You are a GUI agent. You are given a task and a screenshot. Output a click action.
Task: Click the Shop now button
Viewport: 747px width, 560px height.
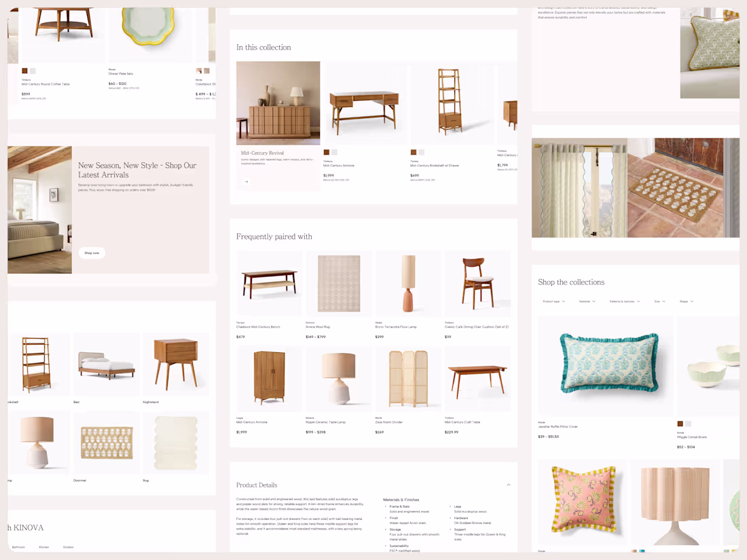92,253
